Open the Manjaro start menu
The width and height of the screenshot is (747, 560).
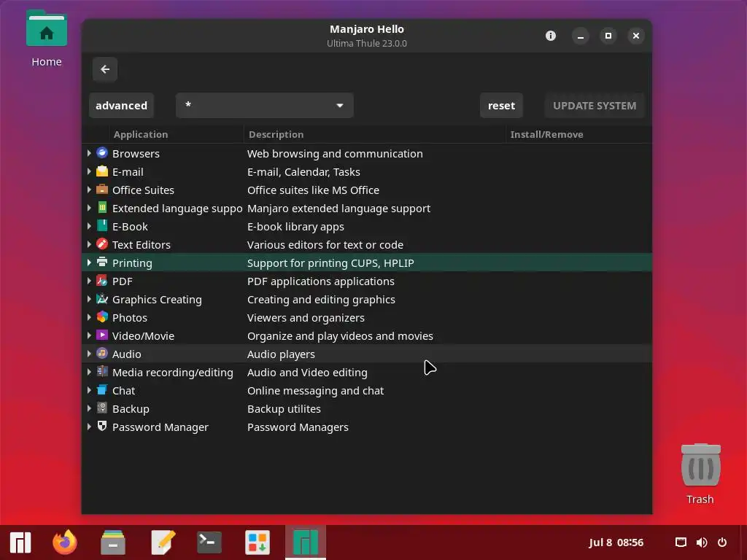point(20,542)
